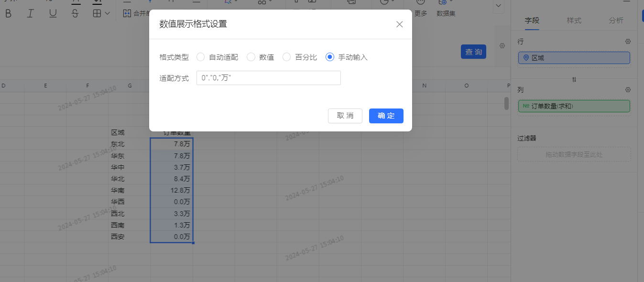Toggle italic text formatting
Viewport: 644px width, 282px height.
31,13
